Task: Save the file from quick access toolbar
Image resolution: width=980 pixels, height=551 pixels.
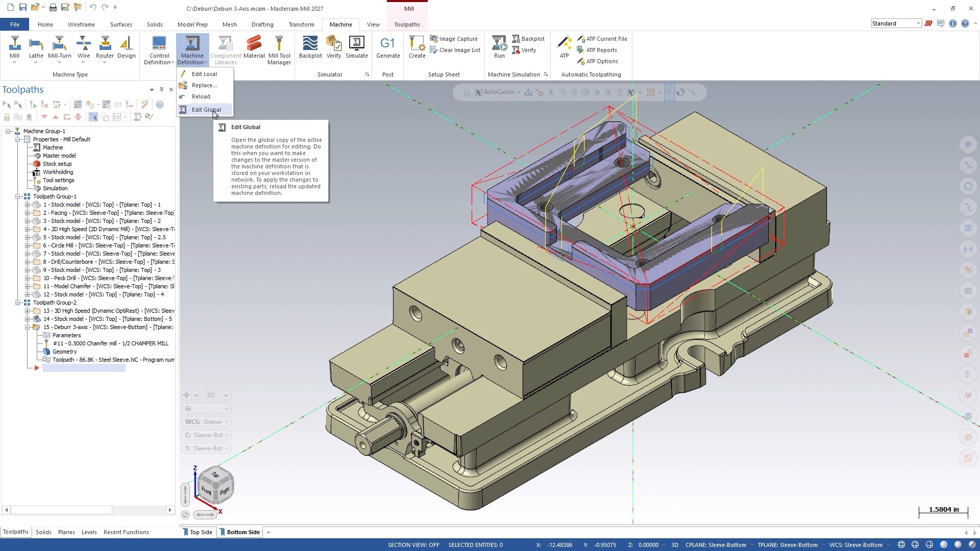Action: click(22, 8)
